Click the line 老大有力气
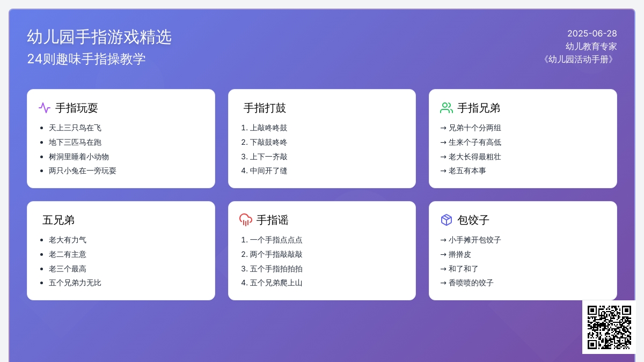Screen dimensions: 644x362 68,240
